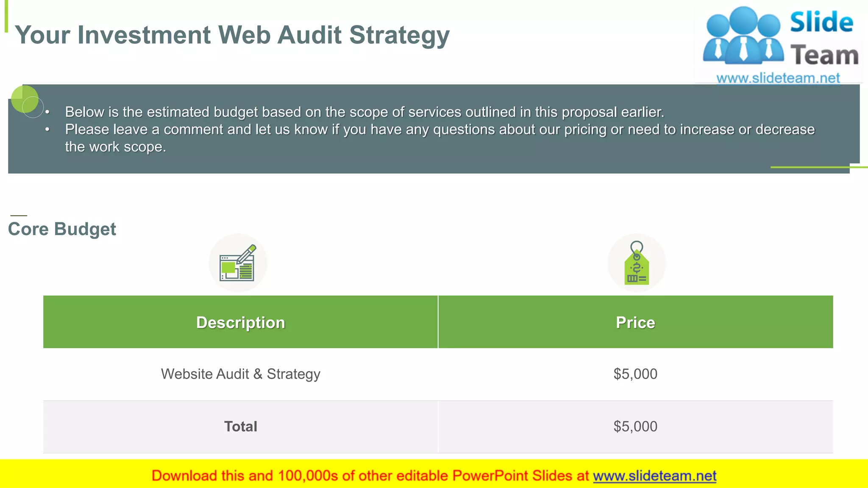Click the Website Audit & Strategy cell
868x488 pixels.
coord(240,374)
